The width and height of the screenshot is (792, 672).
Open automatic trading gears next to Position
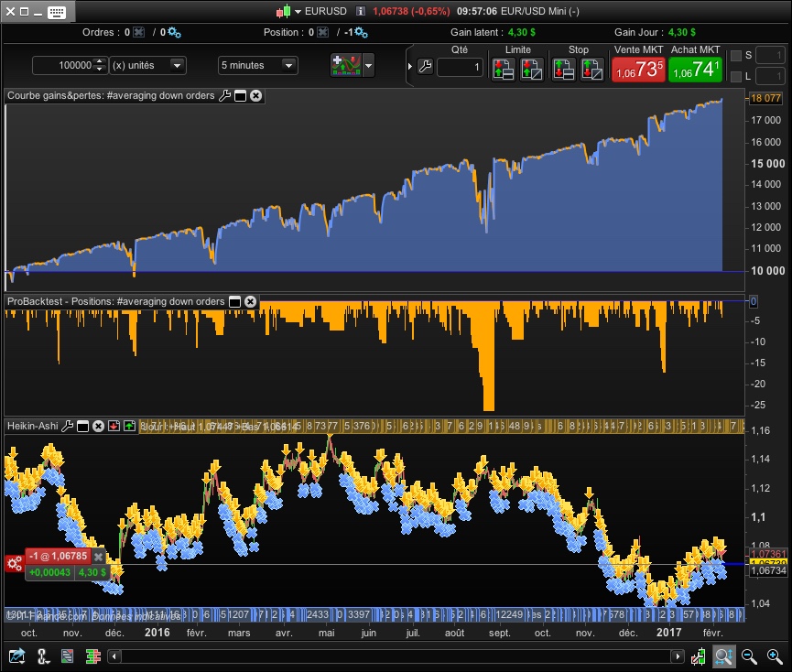[x=361, y=32]
